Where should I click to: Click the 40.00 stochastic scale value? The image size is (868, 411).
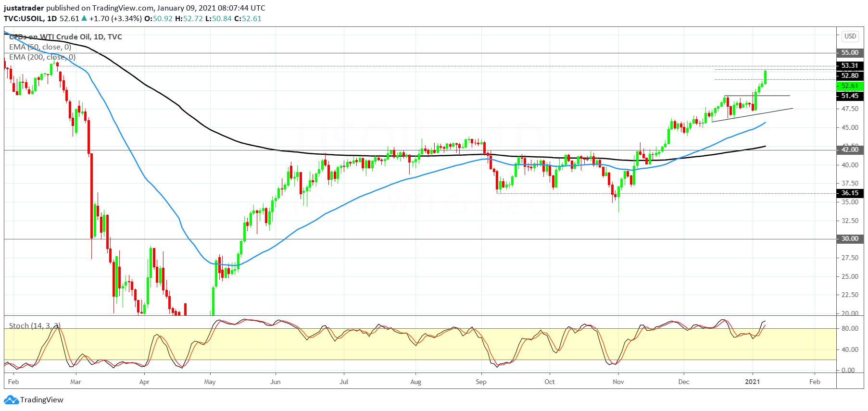click(x=850, y=350)
